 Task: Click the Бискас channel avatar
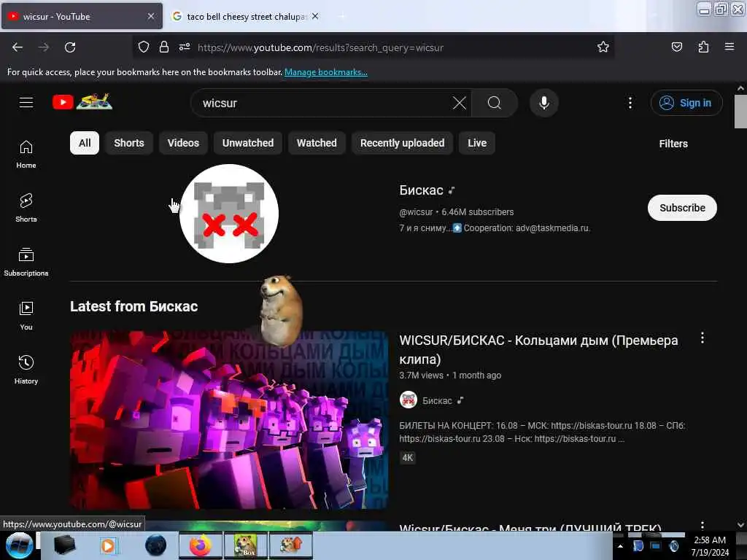pos(229,214)
